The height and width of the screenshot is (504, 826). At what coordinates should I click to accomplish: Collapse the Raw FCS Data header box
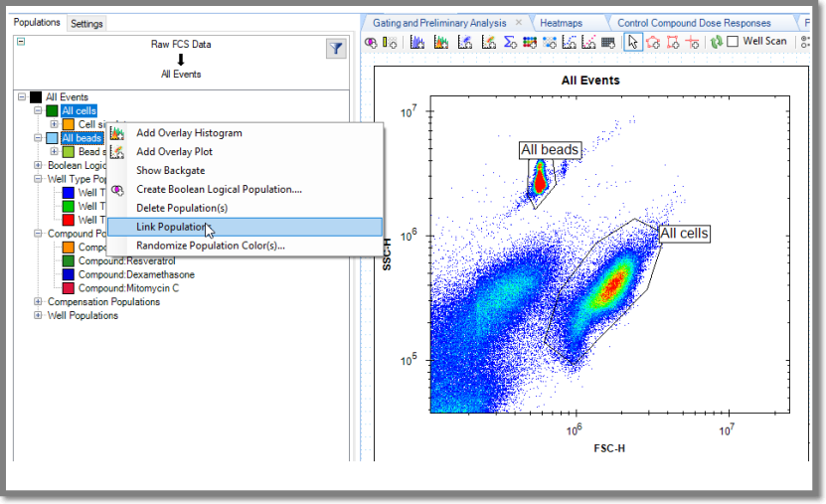click(21, 41)
